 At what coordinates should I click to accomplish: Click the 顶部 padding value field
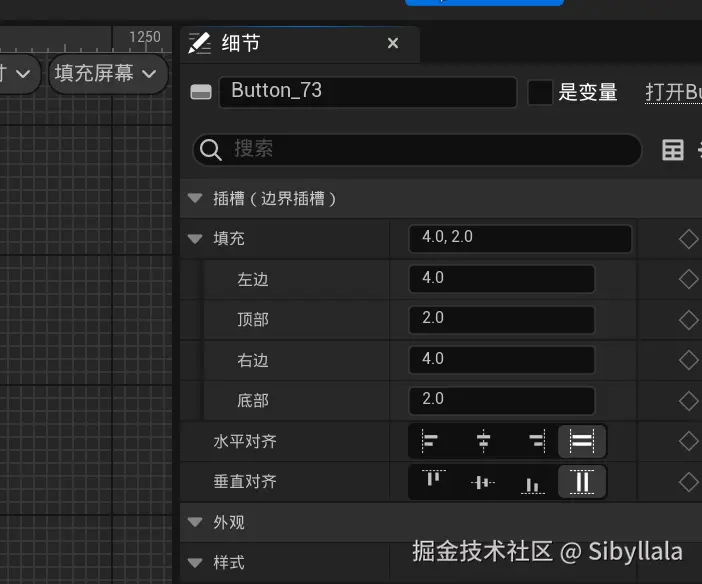tap(501, 319)
